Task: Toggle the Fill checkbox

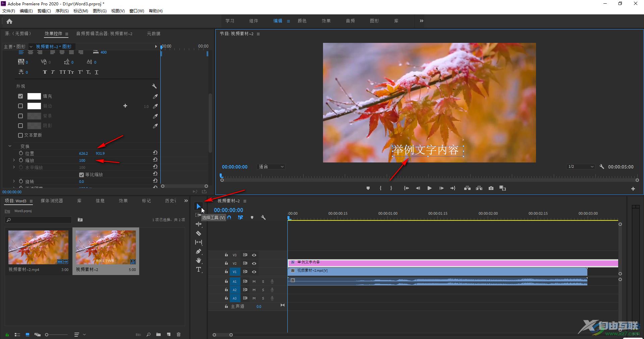Action: (20, 96)
